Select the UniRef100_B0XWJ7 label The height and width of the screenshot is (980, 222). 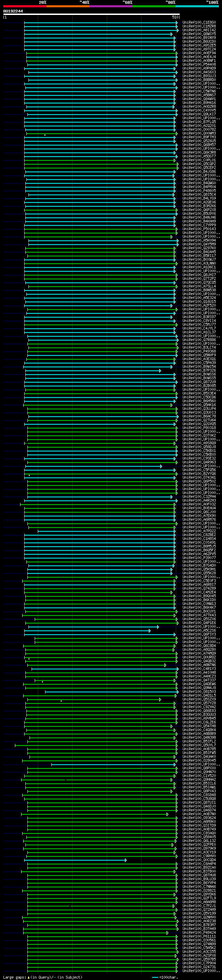(199, 259)
